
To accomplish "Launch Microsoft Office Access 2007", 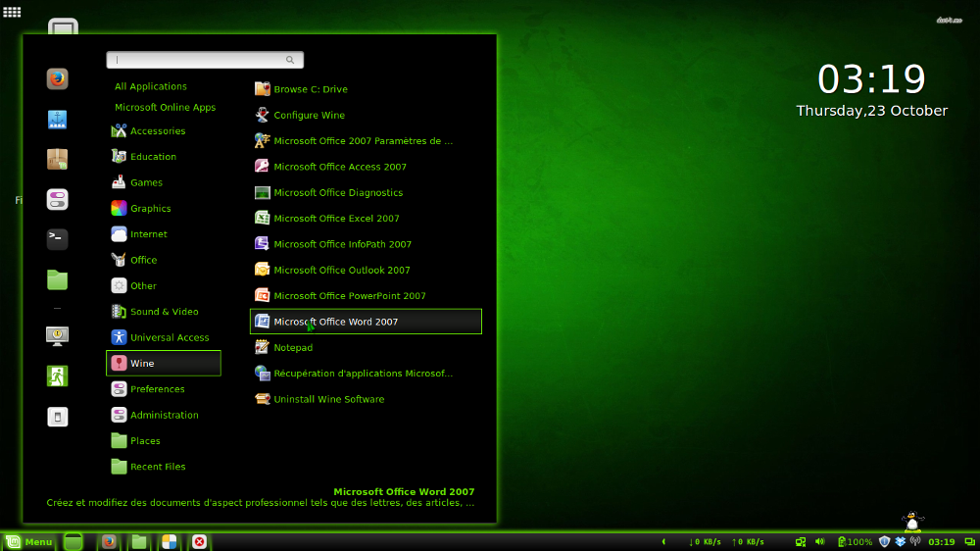I will click(x=366, y=167).
